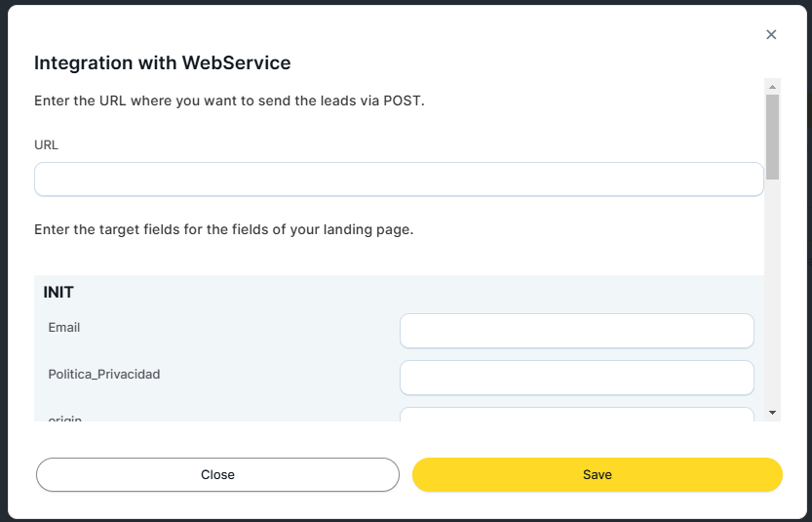Click the Integration with WebService title
Viewport: 812px width, 522px height.
[x=163, y=63]
